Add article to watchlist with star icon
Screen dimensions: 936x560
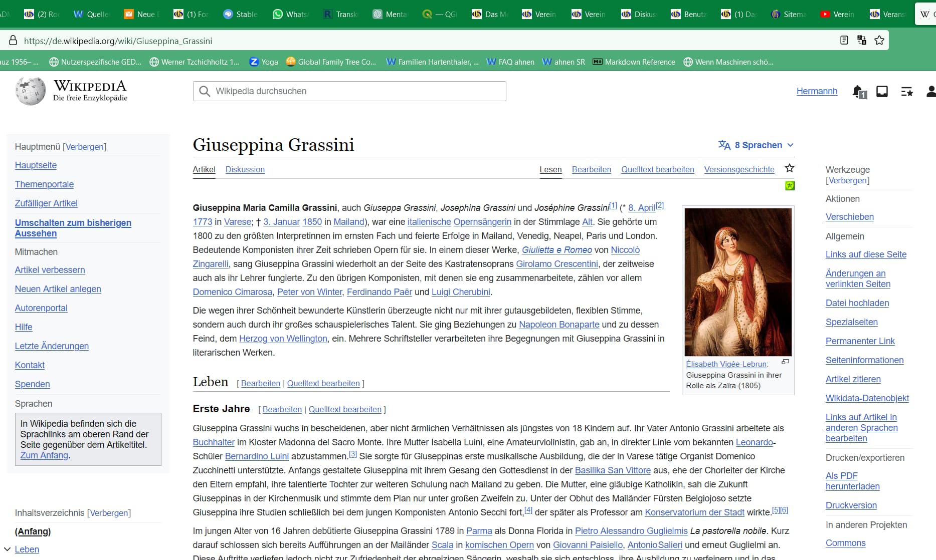790,168
